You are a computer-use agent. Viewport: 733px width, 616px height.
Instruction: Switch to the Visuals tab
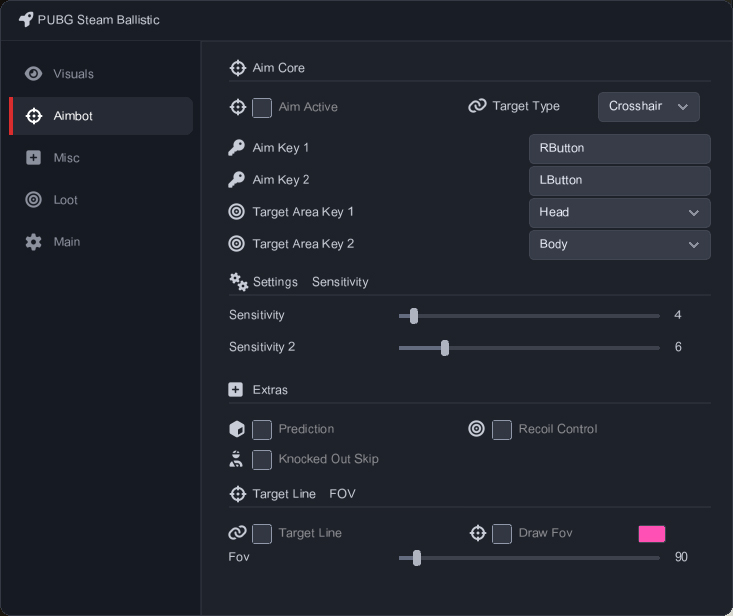pos(101,74)
